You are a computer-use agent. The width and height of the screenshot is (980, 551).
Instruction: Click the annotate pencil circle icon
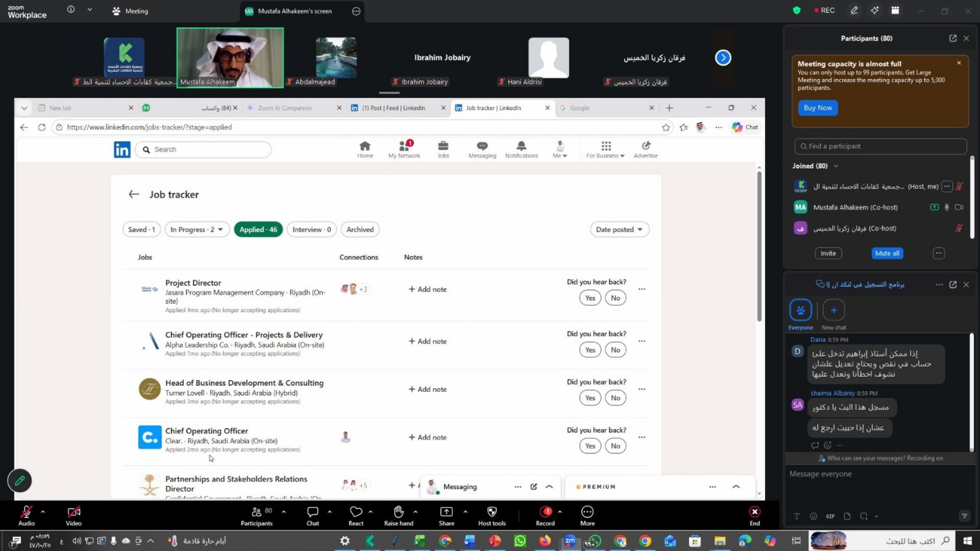click(x=19, y=481)
